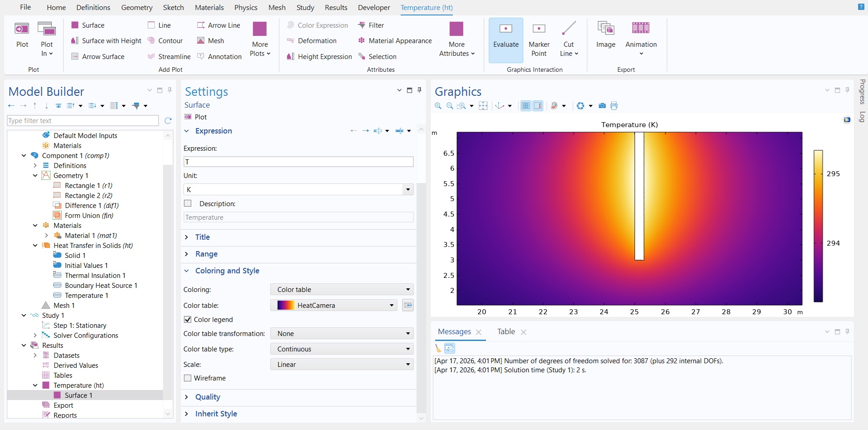Viewport: 868px width, 430px height.
Task: Click the HeatCamera color gradient swatch
Action: point(286,306)
